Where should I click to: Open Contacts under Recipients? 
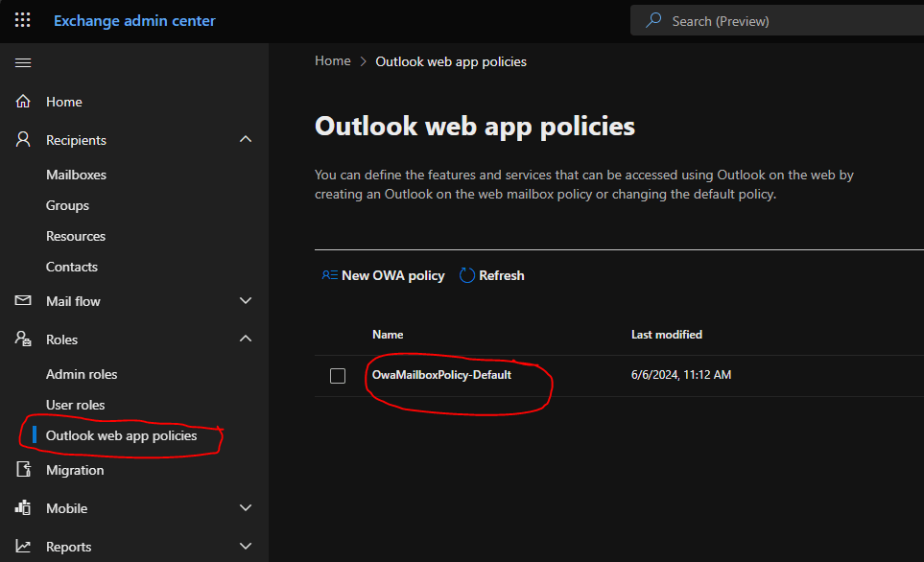[x=71, y=267]
